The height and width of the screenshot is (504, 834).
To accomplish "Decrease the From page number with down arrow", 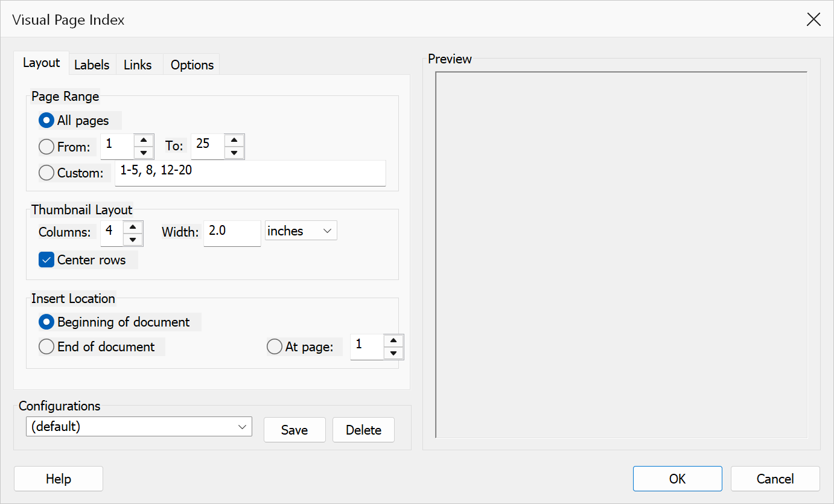I will point(143,152).
